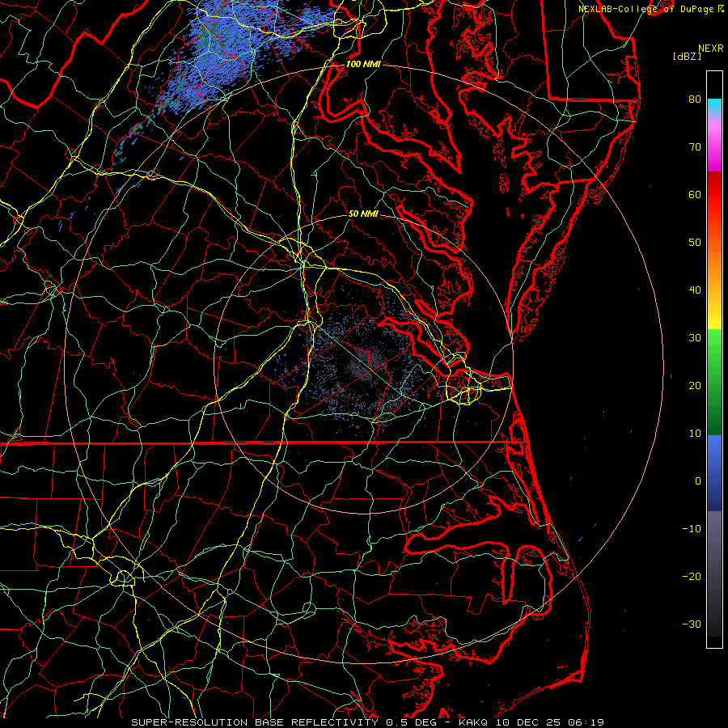Click the KAKQ station identifier in the caption
Viewport: 728px width, 728px height.
pyautogui.click(x=475, y=722)
